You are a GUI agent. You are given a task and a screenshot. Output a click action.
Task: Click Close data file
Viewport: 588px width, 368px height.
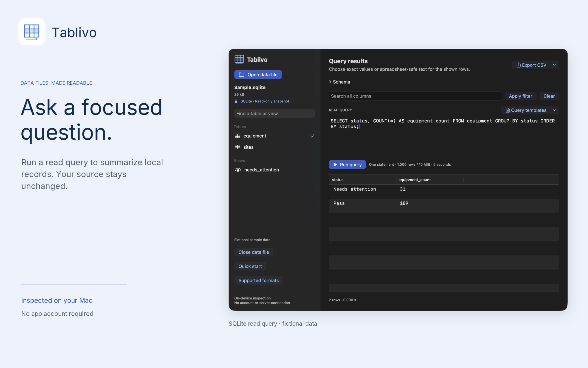254,252
